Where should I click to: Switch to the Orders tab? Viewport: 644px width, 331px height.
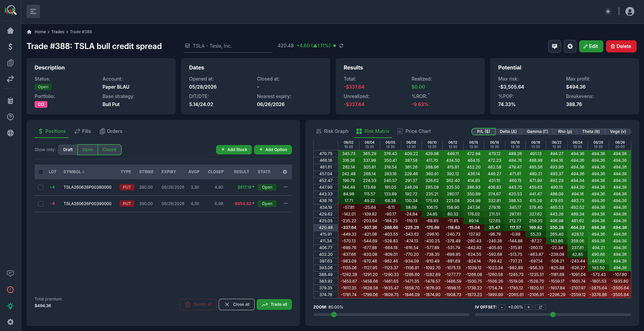111,131
